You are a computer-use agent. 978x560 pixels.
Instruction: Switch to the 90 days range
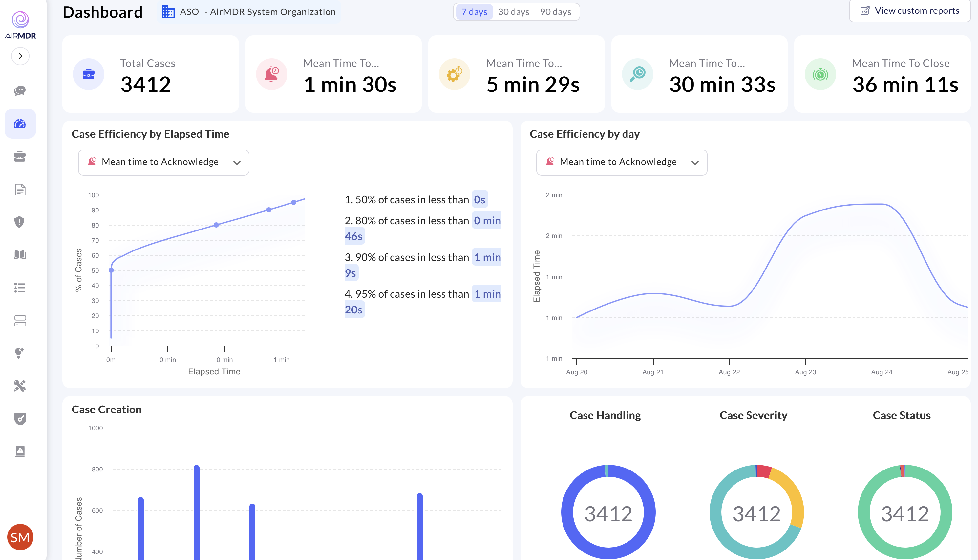pyautogui.click(x=555, y=12)
